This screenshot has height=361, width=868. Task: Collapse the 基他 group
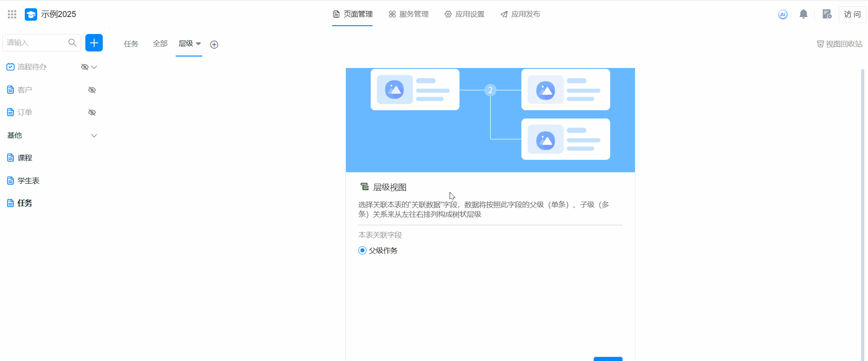94,135
